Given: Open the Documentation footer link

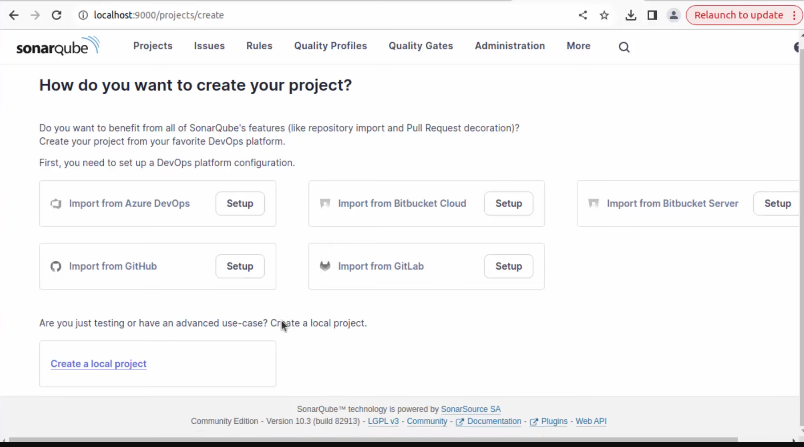Looking at the screenshot, I should (x=493, y=422).
